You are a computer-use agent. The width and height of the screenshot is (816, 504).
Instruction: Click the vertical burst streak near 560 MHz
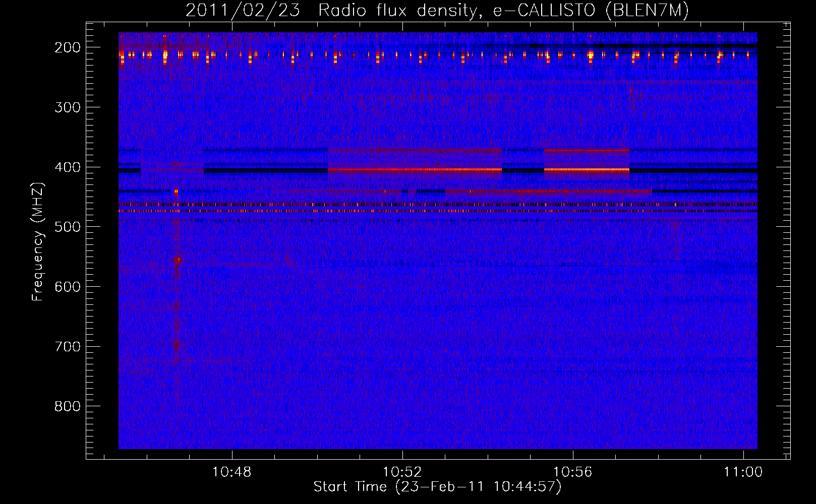coord(177,267)
